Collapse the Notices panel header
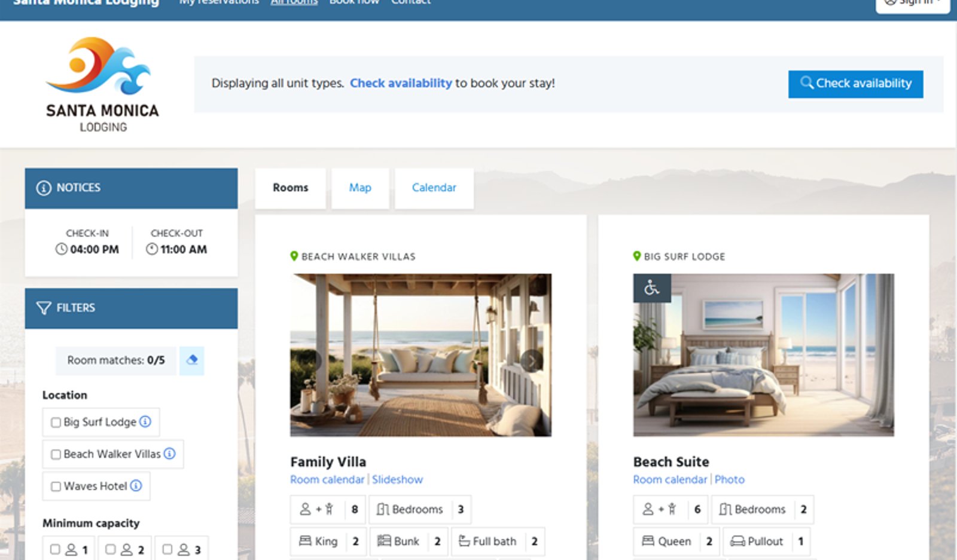Viewport: 957px width, 560px height. (131, 188)
